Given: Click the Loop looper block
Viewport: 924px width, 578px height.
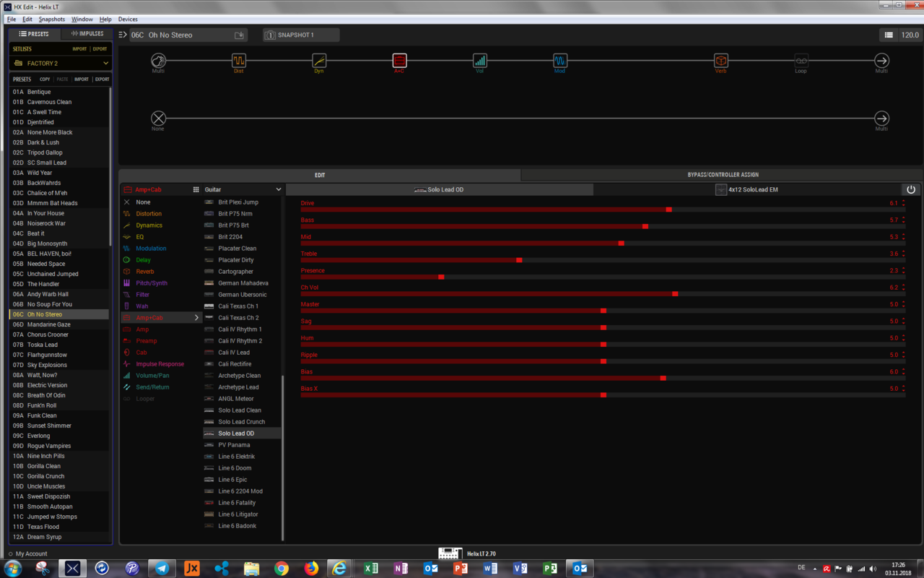Looking at the screenshot, I should pos(801,61).
